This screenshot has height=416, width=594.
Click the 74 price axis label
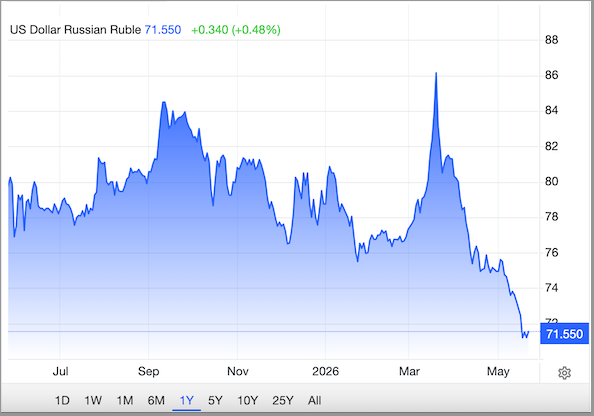552,288
